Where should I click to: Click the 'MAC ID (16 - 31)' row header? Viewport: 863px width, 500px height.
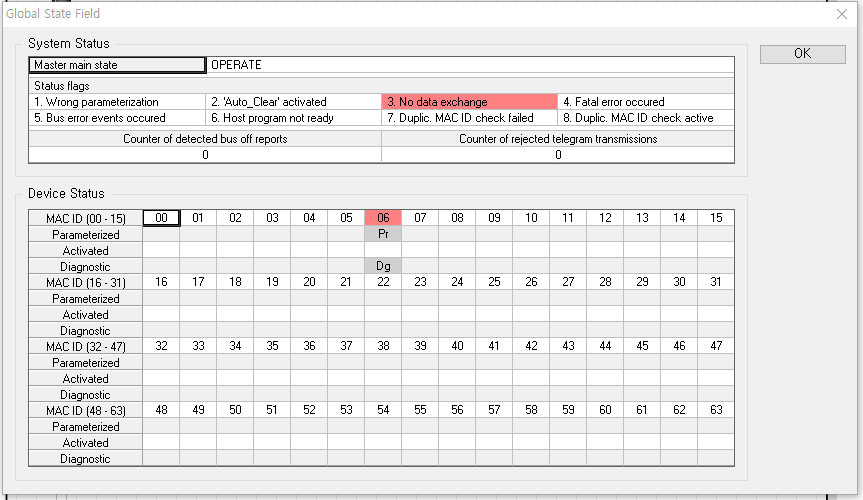coord(85,282)
